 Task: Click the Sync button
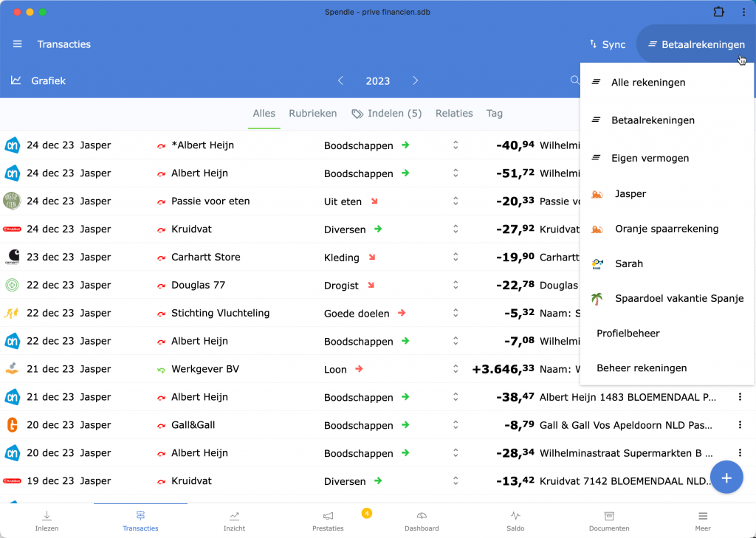pyautogui.click(x=607, y=44)
